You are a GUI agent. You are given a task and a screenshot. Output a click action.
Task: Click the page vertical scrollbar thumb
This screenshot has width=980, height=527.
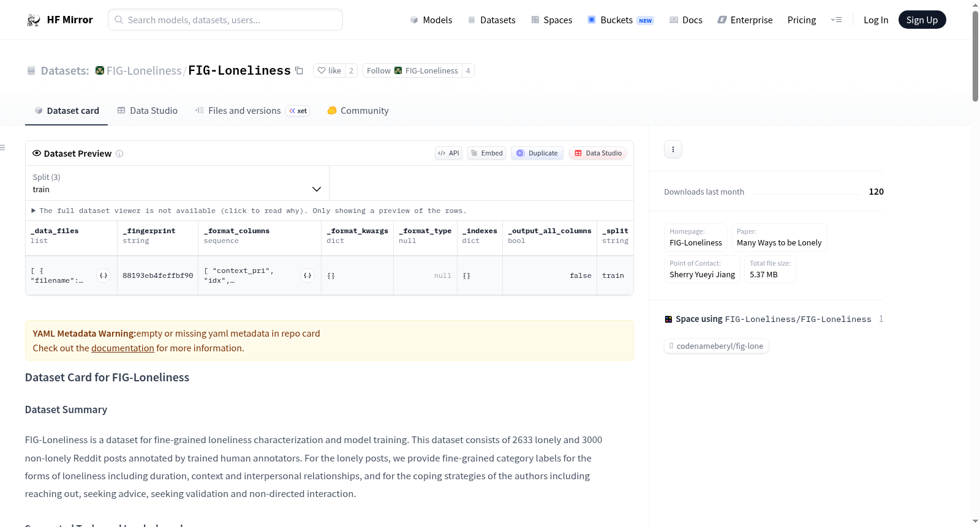[x=975, y=55]
